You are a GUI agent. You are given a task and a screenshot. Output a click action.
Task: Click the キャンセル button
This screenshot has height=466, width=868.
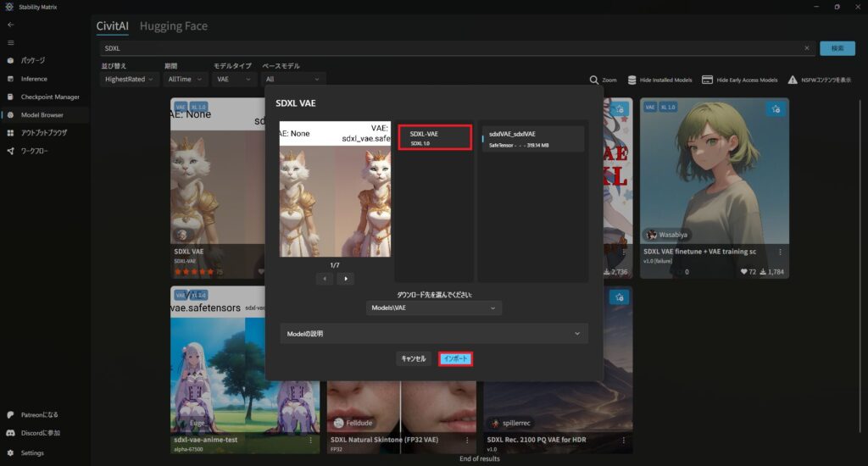414,358
